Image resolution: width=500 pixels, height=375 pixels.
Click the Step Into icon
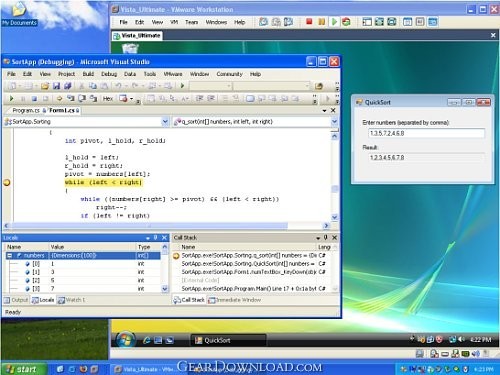[70, 98]
